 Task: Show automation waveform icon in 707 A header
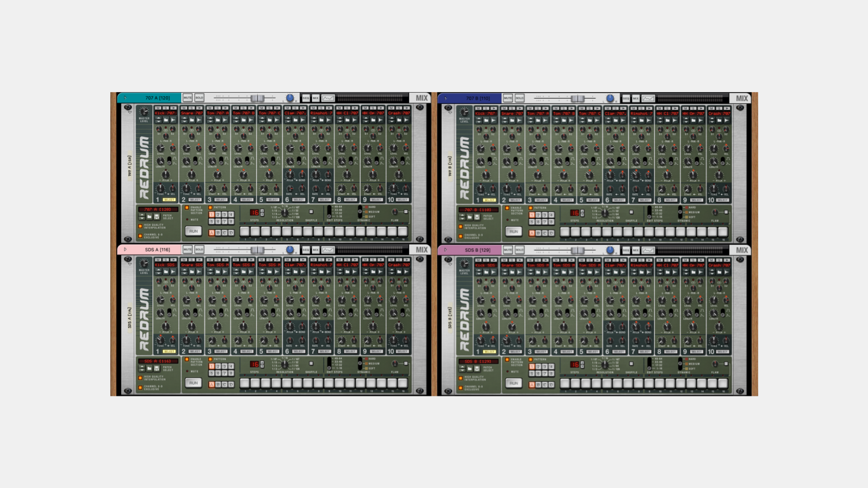pyautogui.click(x=328, y=98)
